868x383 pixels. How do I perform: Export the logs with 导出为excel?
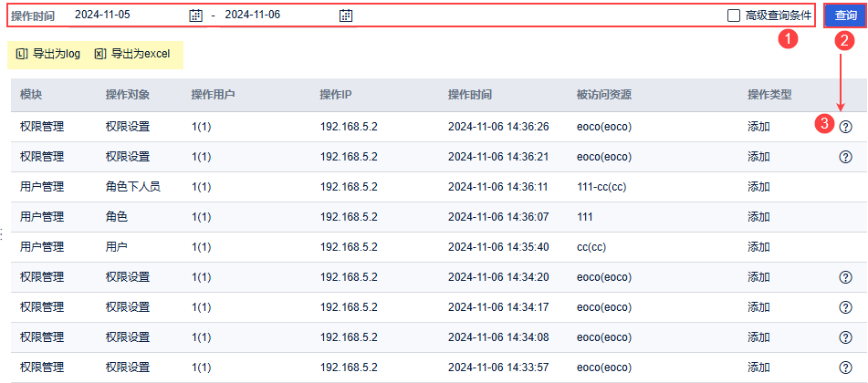pos(132,54)
